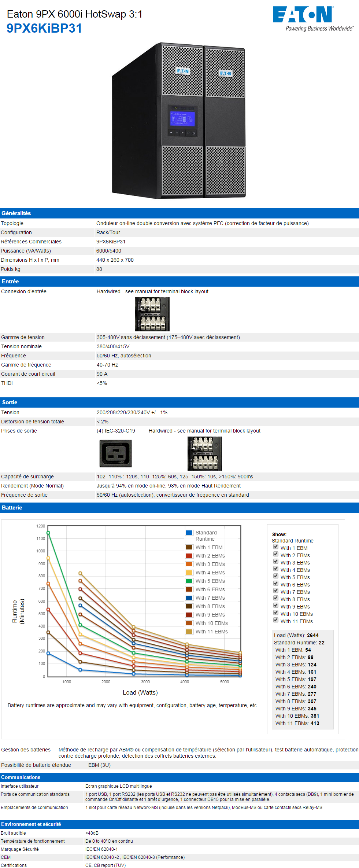Click the With 7 EBMs legend swatch
This screenshot has height=868, width=359.
189,598
